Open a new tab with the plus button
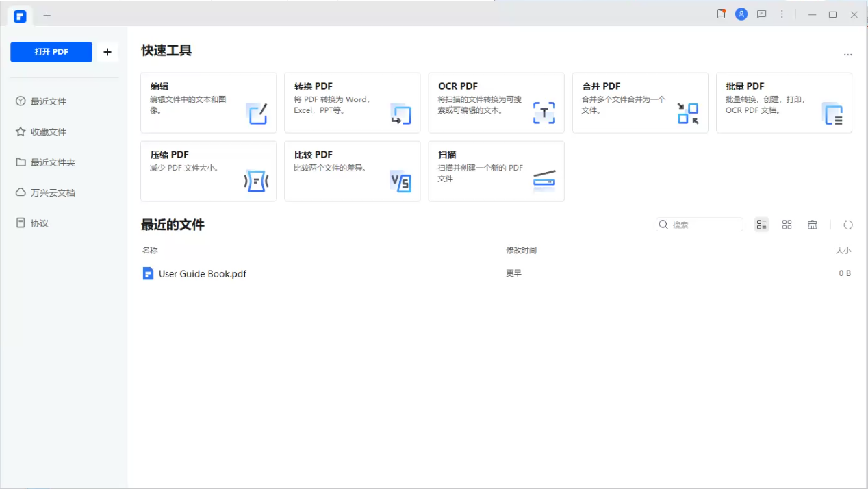The image size is (868, 489). [x=47, y=15]
